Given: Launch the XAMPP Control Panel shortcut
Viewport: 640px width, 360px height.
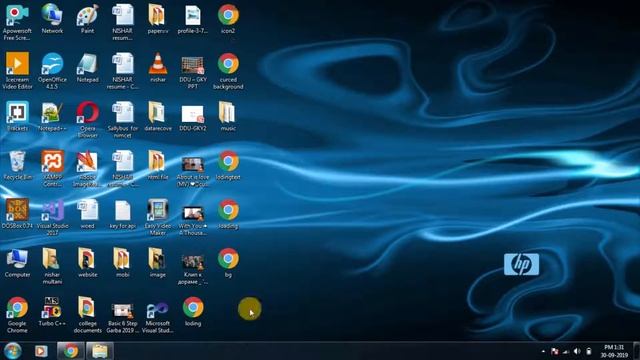Looking at the screenshot, I should pyautogui.click(x=52, y=168).
